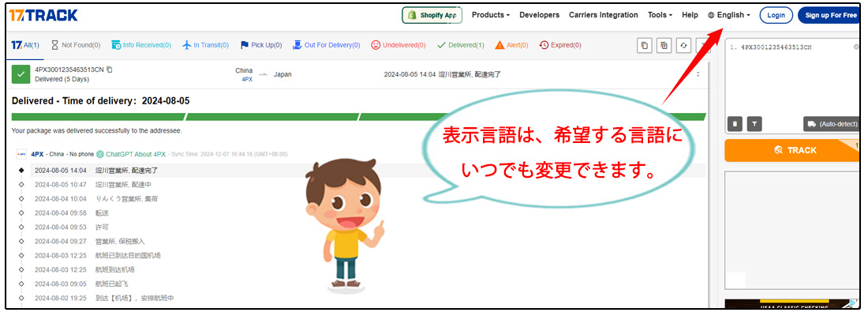The width and height of the screenshot is (868, 316).
Task: Select the Delivered(1) filter tab
Action: point(461,45)
